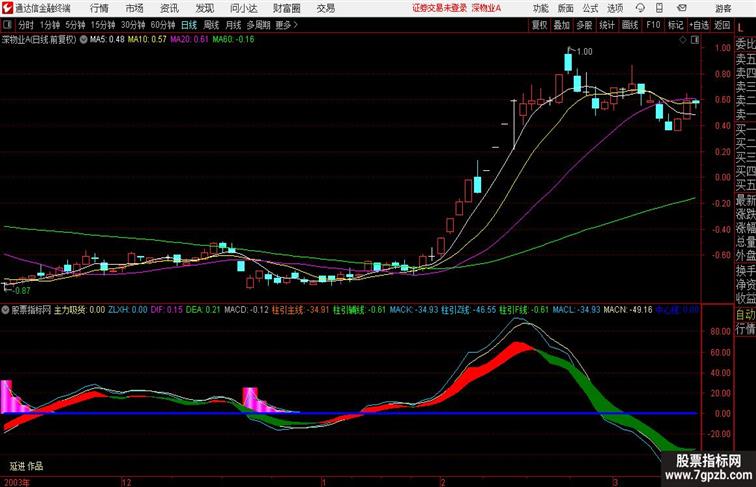
Task: Select the 周线 weekly period tab
Action: 211,25
